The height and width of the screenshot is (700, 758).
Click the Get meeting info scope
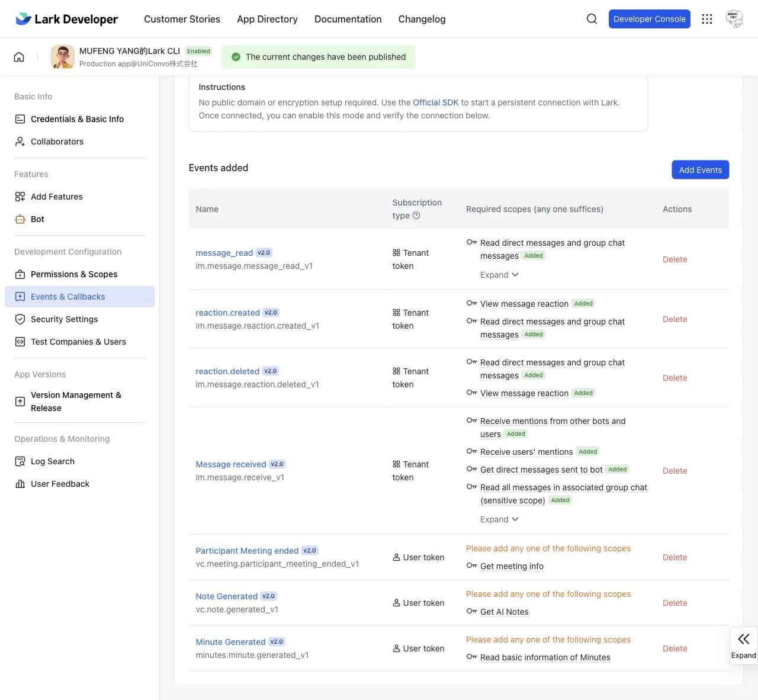coord(512,566)
